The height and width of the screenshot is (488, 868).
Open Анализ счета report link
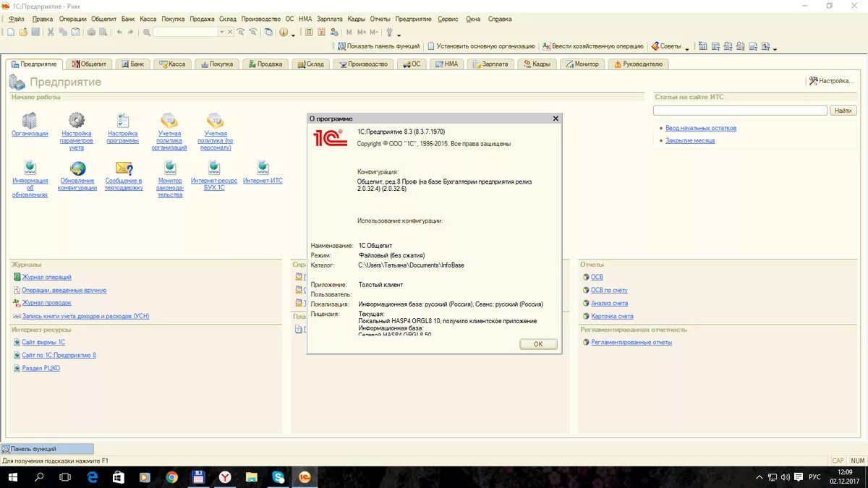tap(609, 303)
